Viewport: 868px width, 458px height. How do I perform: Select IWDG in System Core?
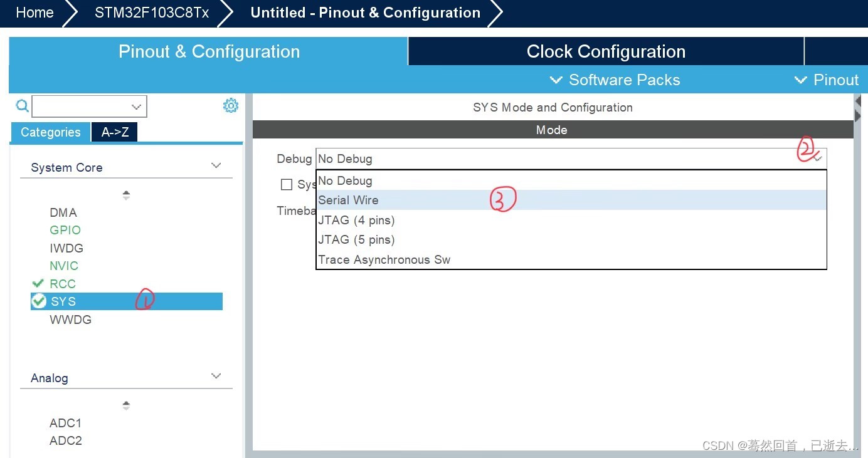coord(66,248)
